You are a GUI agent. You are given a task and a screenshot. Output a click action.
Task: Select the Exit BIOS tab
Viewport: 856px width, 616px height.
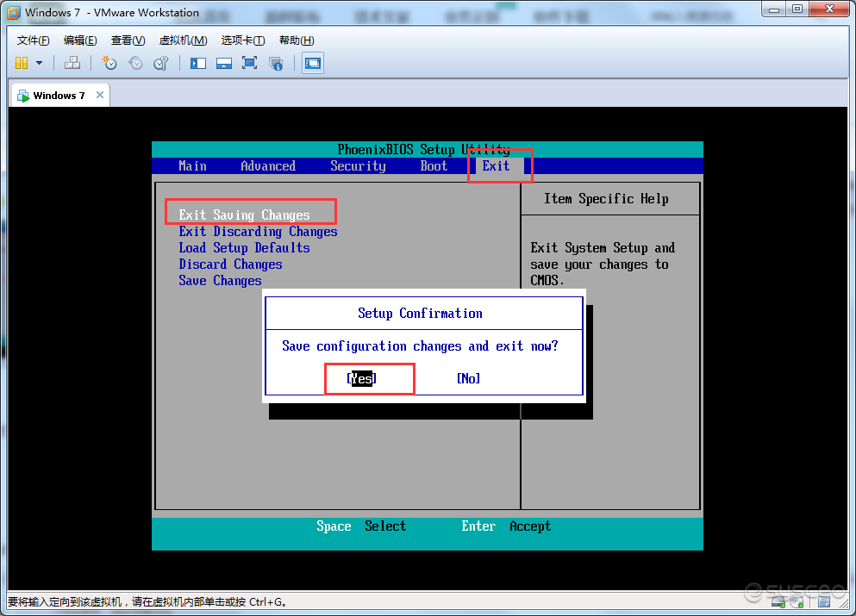point(496,166)
